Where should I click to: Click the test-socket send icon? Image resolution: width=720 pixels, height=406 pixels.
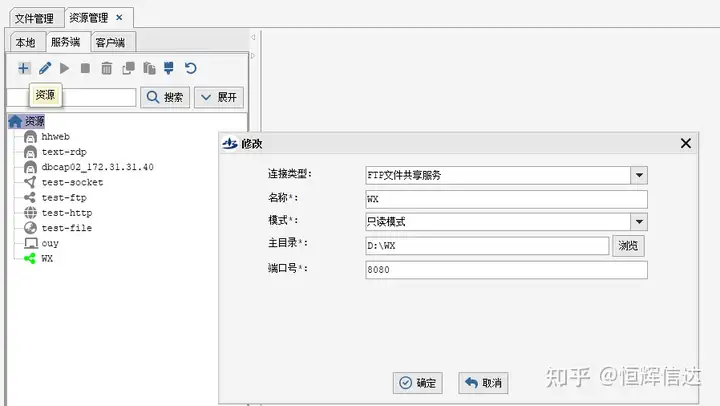coord(30,182)
